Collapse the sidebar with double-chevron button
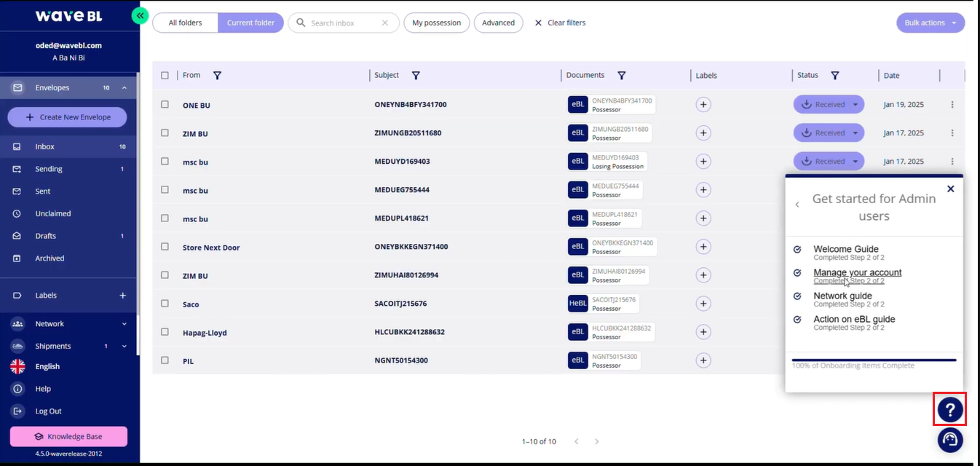This screenshot has width=980, height=466. click(x=141, y=15)
